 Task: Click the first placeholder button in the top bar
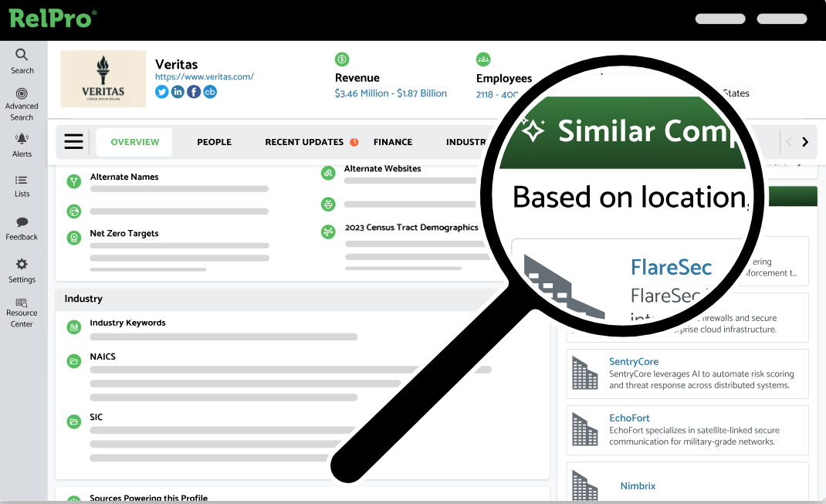pos(720,19)
